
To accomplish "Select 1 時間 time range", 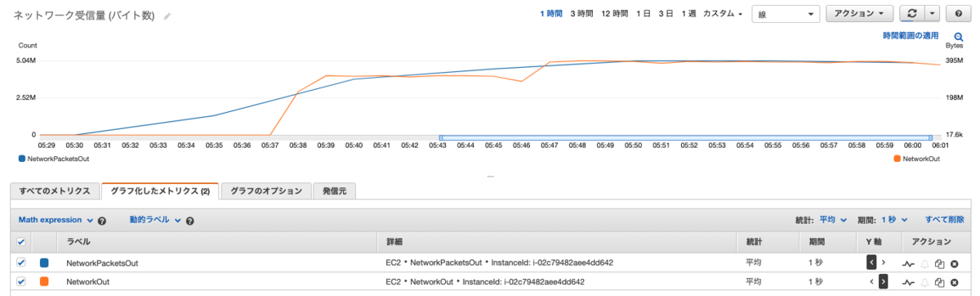I will click(x=550, y=14).
